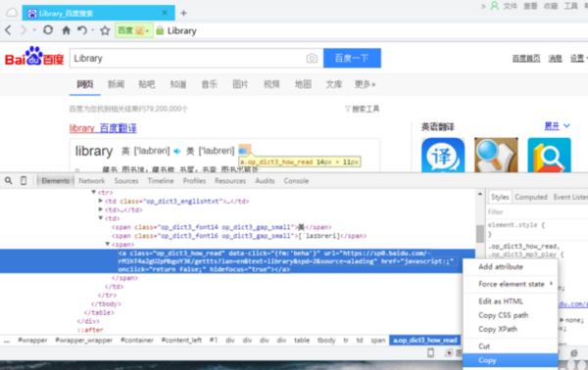Expand the td op_dict3_englishtxt node
This screenshot has width=588, height=370.
tap(101, 201)
